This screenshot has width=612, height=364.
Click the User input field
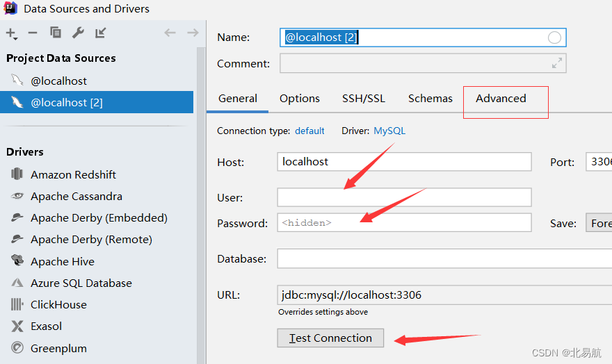(x=404, y=197)
